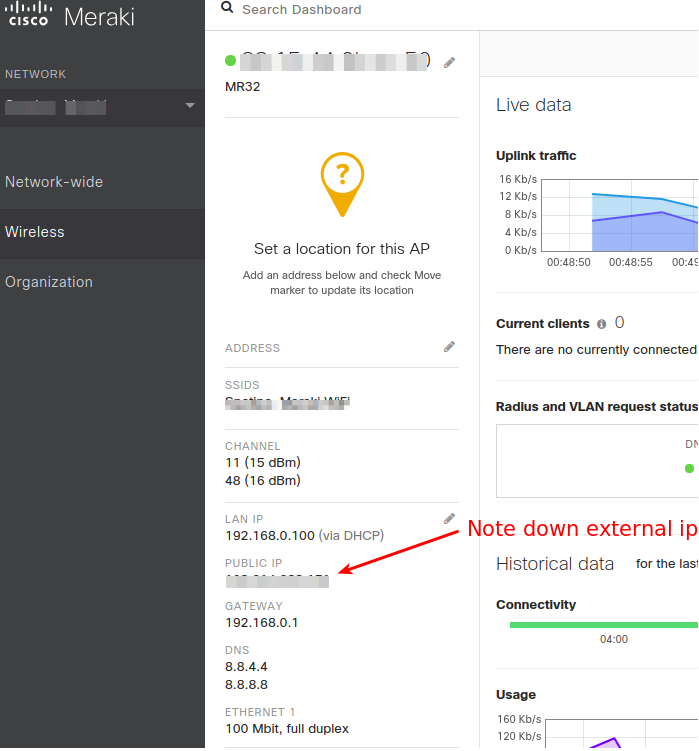This screenshot has height=751, width=699.
Task: Click the blurred PUBLIC IP value
Action: [277, 581]
